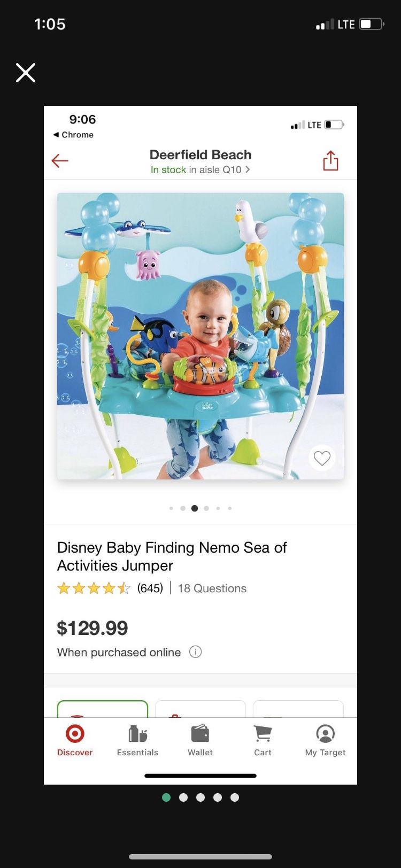This screenshot has height=868, width=401.
Task: Return to Chrome via status bar link
Action: [73, 135]
